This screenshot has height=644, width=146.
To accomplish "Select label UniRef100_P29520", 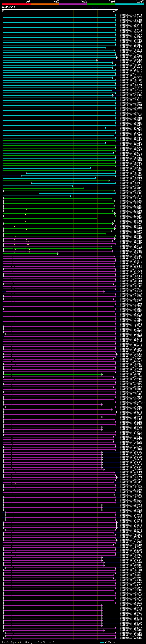I will [131, 485].
